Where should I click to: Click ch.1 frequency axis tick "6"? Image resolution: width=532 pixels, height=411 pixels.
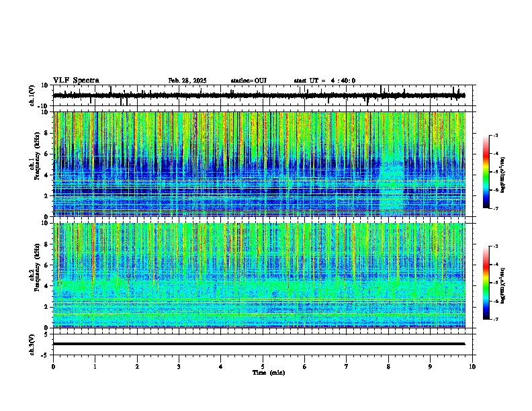(x=47, y=154)
